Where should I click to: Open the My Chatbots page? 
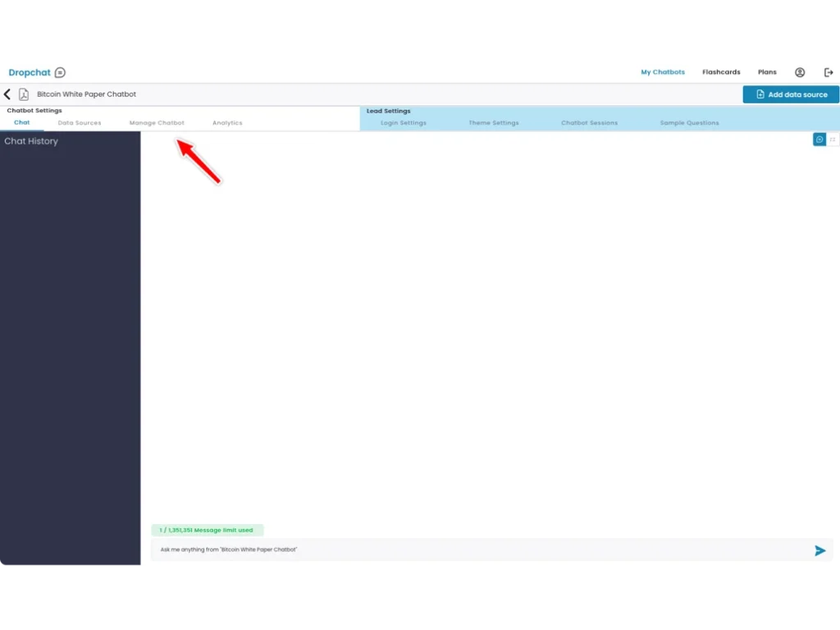(662, 72)
